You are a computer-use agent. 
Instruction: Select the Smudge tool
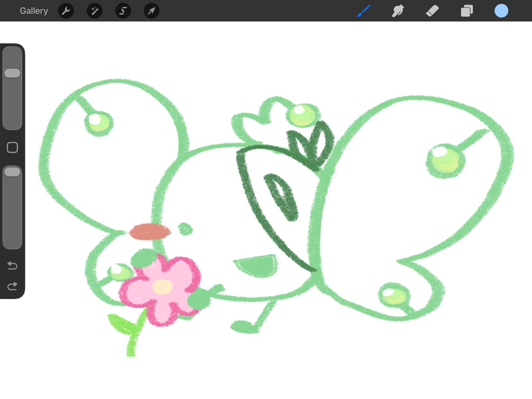tap(398, 11)
